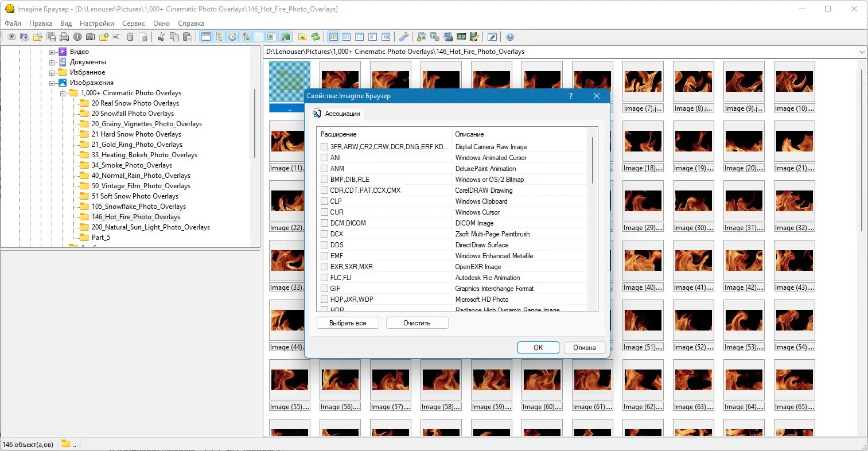
Task: Click the dialog's question mark help button
Action: pos(570,96)
